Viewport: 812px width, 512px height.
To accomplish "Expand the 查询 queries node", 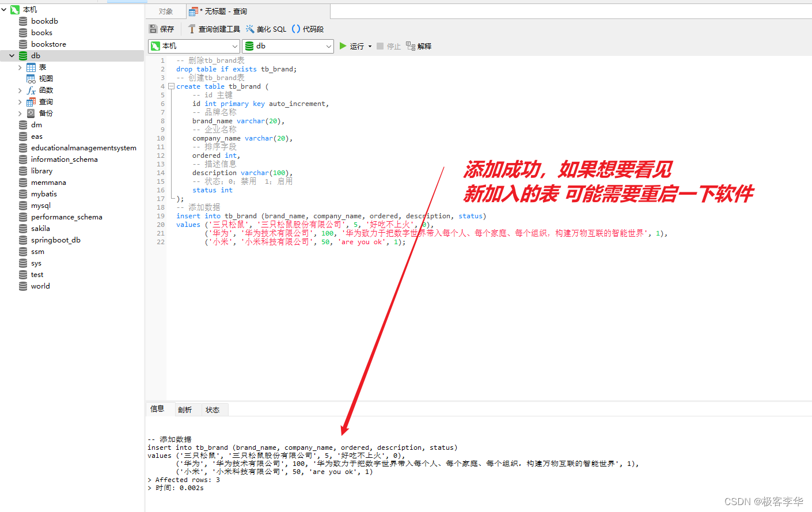I will tap(20, 102).
